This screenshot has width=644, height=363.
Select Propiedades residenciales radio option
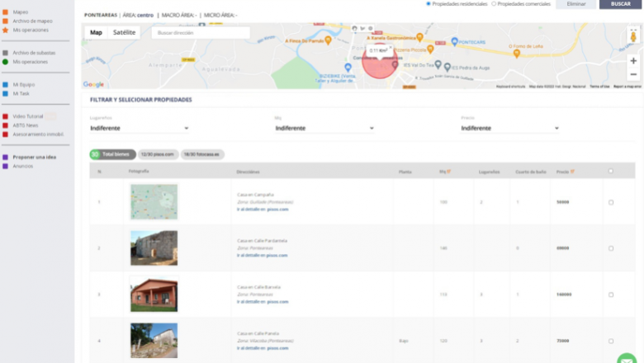tap(429, 4)
